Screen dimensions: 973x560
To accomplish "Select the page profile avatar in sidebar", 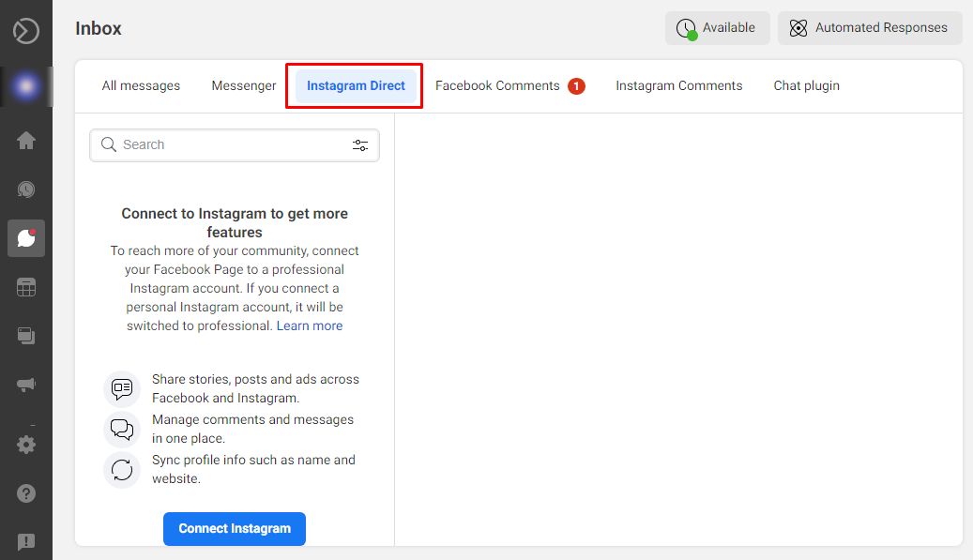I will tap(26, 86).
